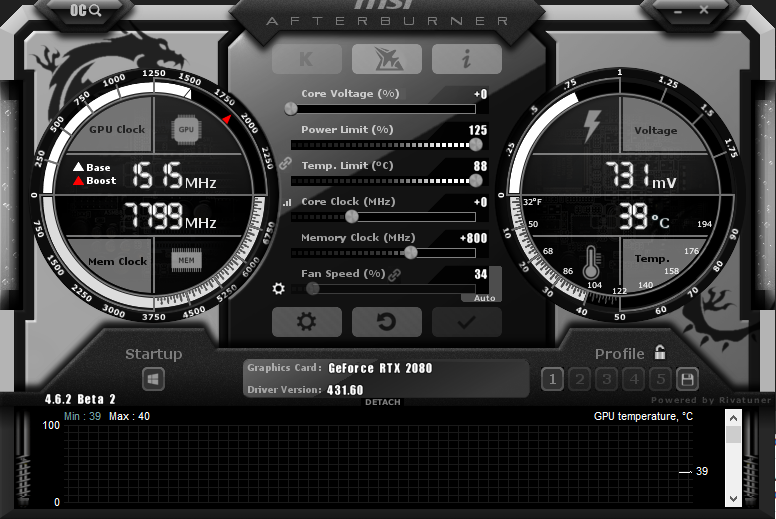The width and height of the screenshot is (776, 519).
Task: Select profile slot 4
Action: 634,379
